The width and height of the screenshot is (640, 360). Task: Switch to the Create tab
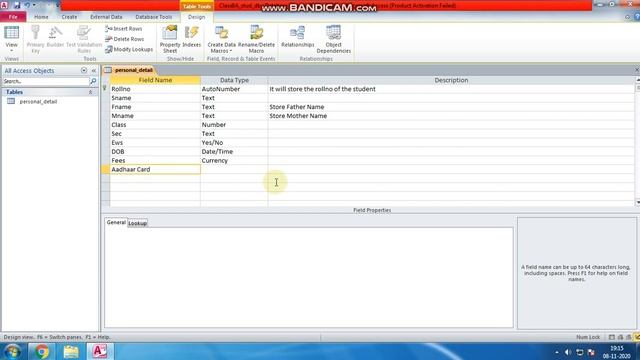click(x=69, y=17)
